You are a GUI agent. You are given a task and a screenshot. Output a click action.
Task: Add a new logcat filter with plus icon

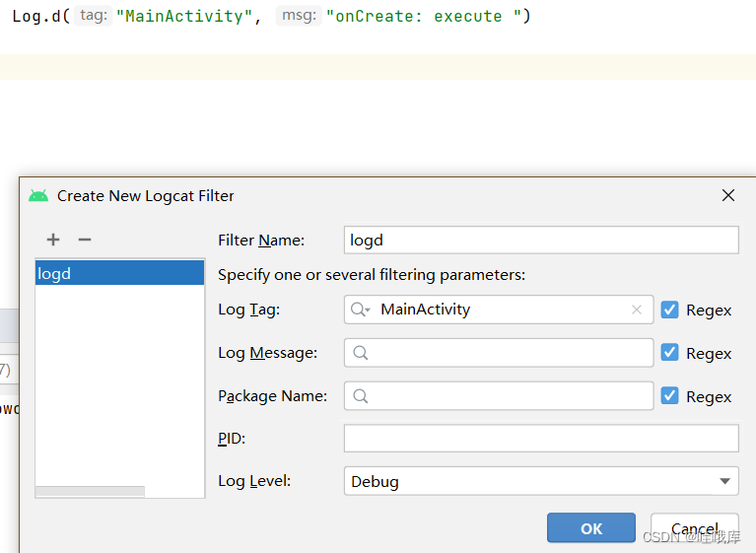pyautogui.click(x=53, y=240)
